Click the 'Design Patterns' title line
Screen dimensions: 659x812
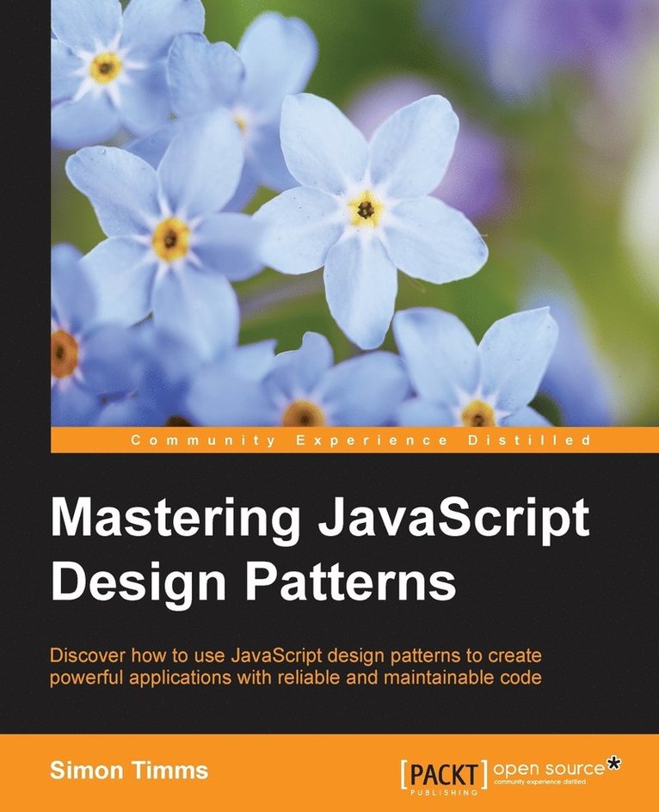click(253, 582)
